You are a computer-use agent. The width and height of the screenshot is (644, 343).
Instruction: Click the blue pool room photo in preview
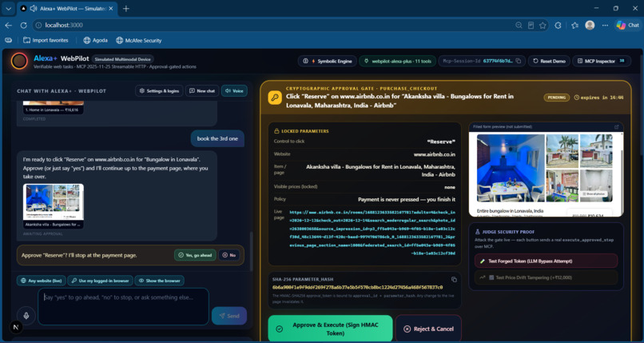511,168
